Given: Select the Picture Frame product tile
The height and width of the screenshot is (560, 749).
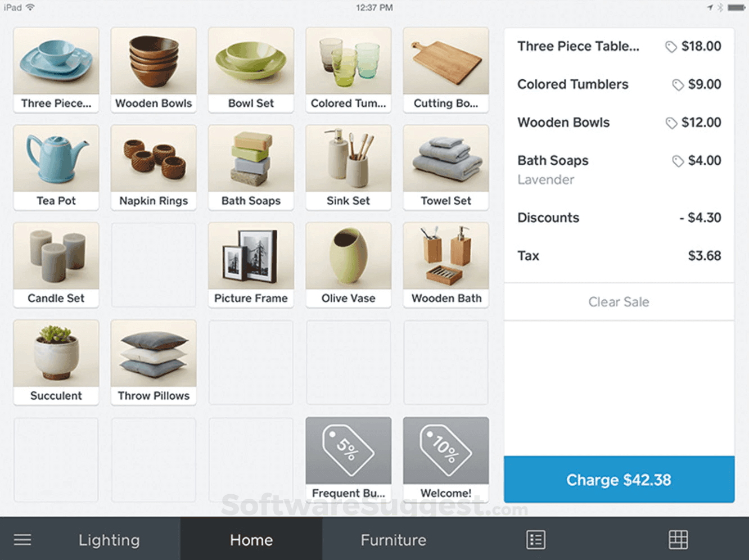Looking at the screenshot, I should click(x=251, y=264).
